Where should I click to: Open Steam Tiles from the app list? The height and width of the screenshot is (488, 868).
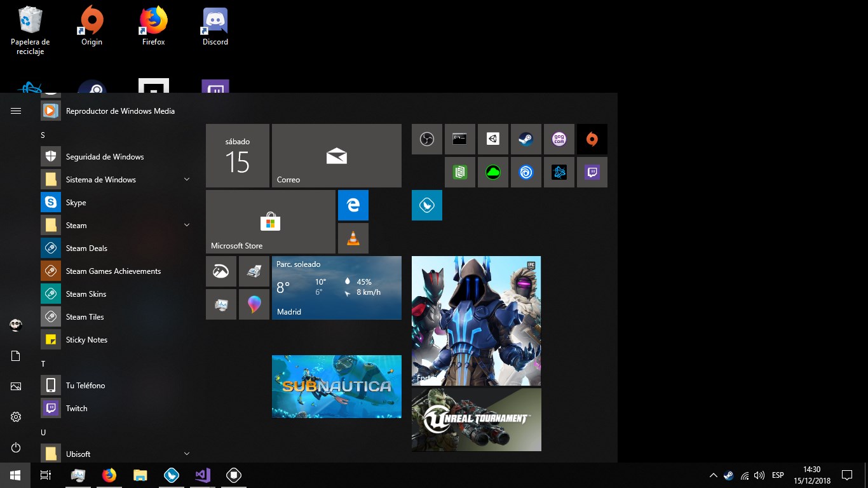click(x=116, y=317)
